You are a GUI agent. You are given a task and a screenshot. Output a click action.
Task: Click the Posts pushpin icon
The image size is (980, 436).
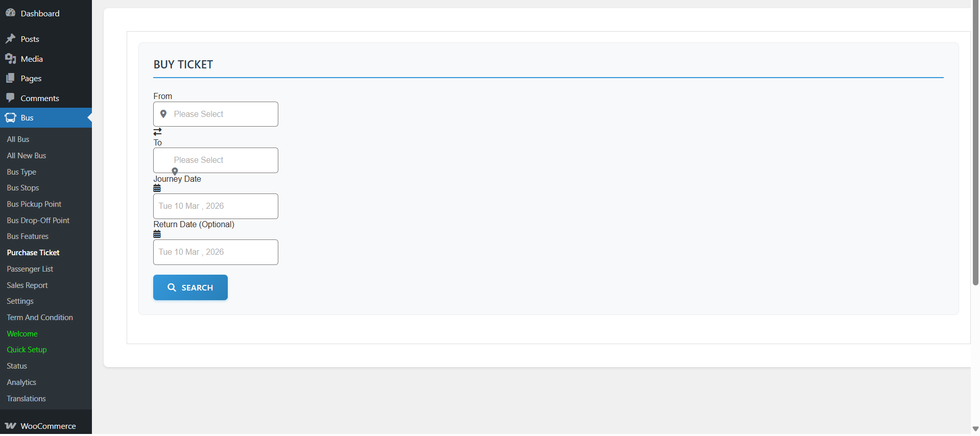(10, 39)
